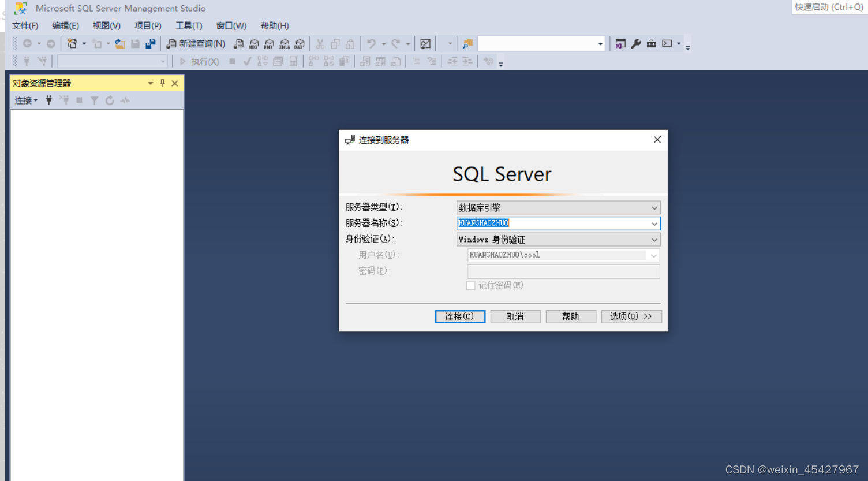Open the 编辑(E) menu
Screen dimensions: 868x481
65,26
